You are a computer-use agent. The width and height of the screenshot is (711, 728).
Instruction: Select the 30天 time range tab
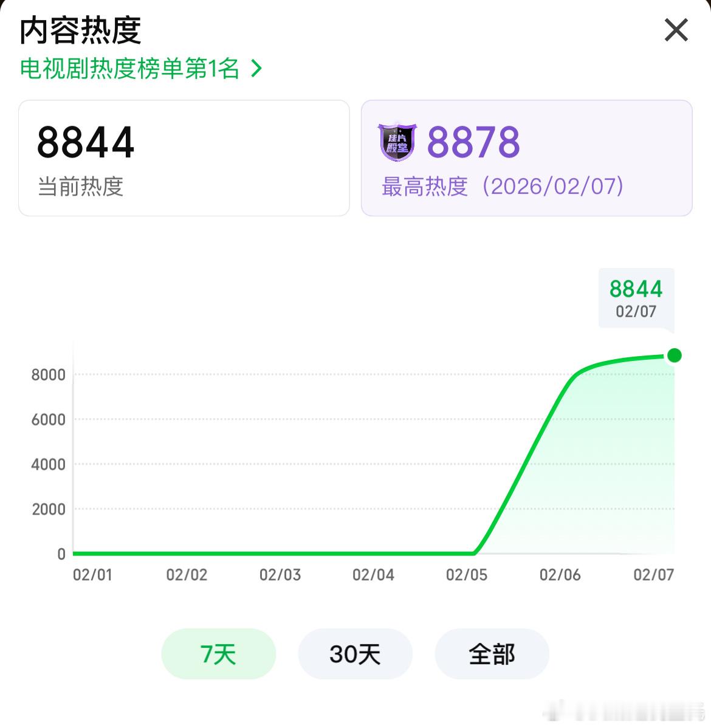click(x=355, y=654)
